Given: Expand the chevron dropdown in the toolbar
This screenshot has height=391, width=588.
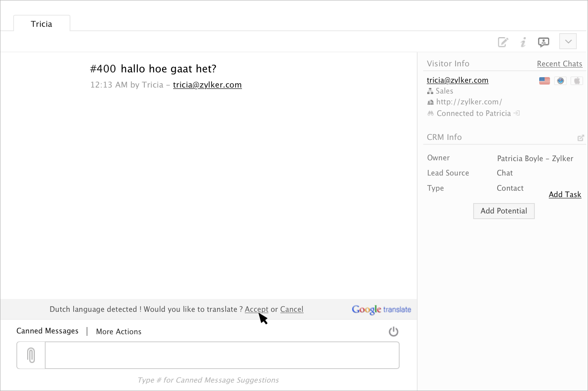Looking at the screenshot, I should [568, 42].
